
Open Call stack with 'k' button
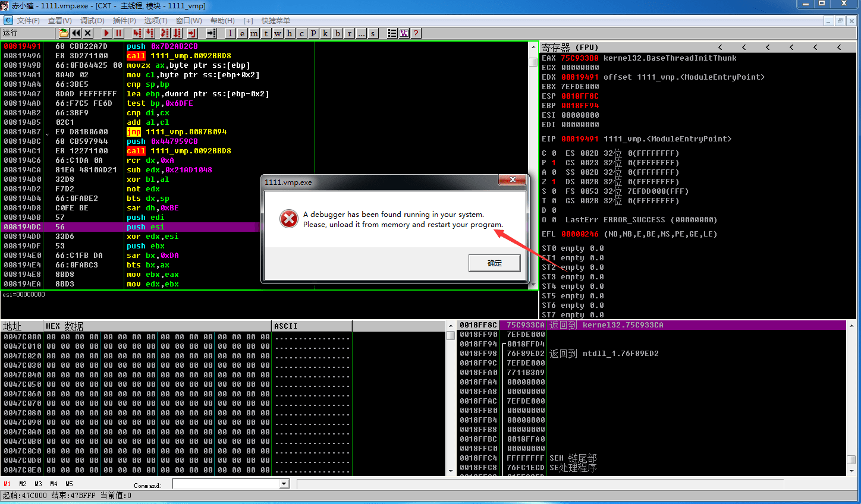coord(325,33)
